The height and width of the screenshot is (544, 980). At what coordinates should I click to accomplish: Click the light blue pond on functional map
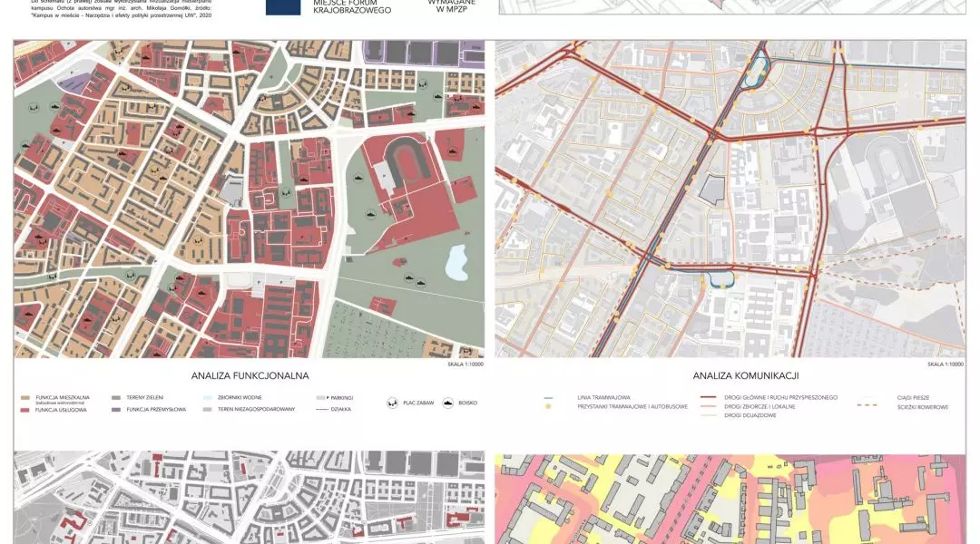pyautogui.click(x=456, y=262)
